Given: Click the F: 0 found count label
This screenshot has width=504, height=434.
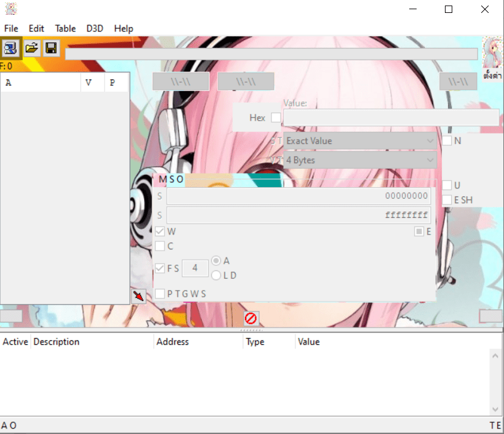Looking at the screenshot, I should pyautogui.click(x=6, y=66).
